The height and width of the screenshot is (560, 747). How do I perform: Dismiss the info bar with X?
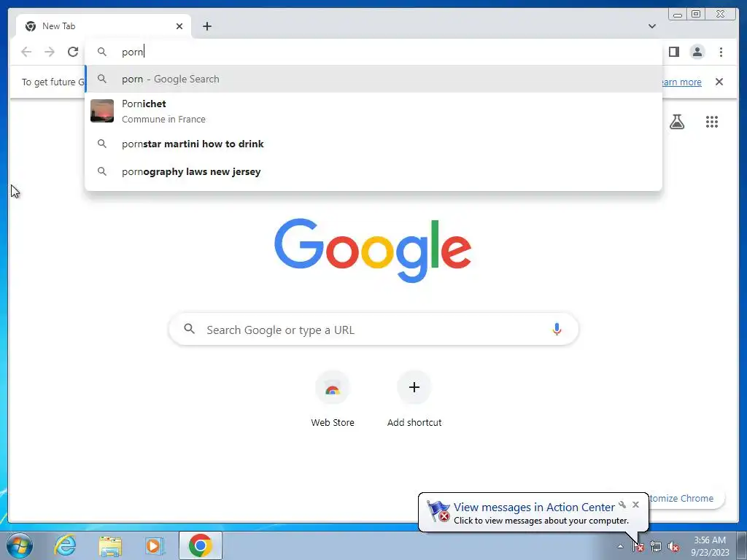click(x=719, y=82)
